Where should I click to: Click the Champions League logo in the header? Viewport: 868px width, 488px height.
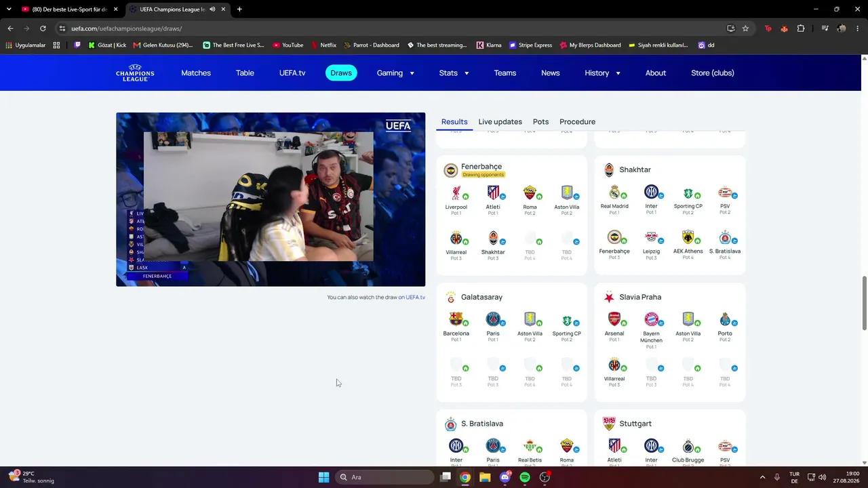tap(135, 73)
